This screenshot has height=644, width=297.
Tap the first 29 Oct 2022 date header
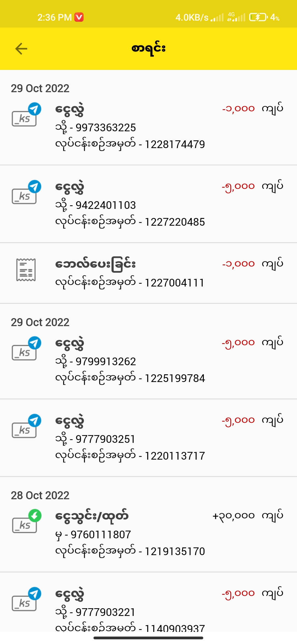pyautogui.click(x=40, y=88)
